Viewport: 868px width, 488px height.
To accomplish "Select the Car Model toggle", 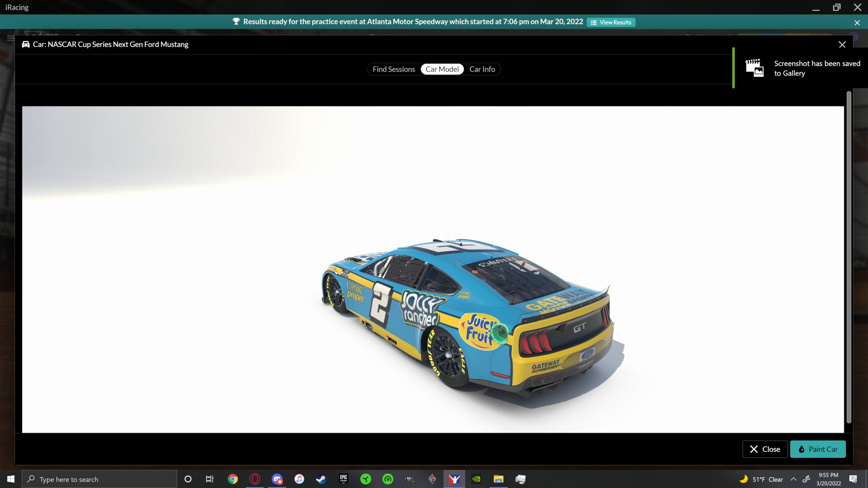I will (442, 69).
